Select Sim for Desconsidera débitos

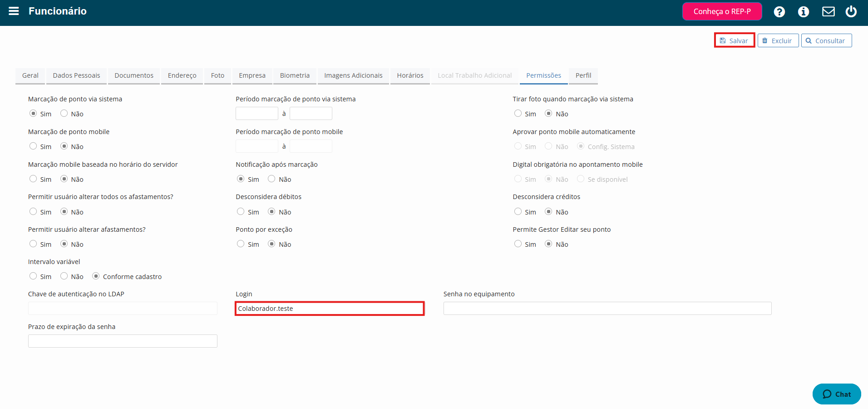(x=241, y=211)
